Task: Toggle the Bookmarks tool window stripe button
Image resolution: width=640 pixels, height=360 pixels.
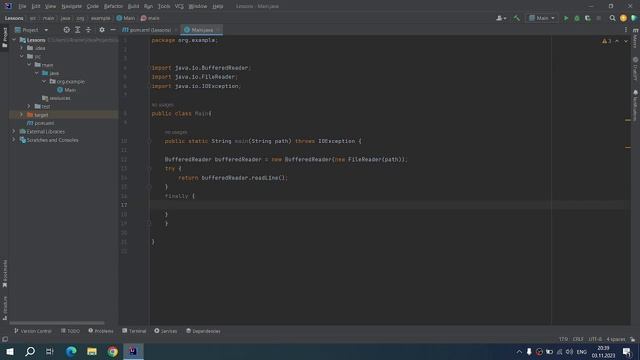Action: point(5,273)
